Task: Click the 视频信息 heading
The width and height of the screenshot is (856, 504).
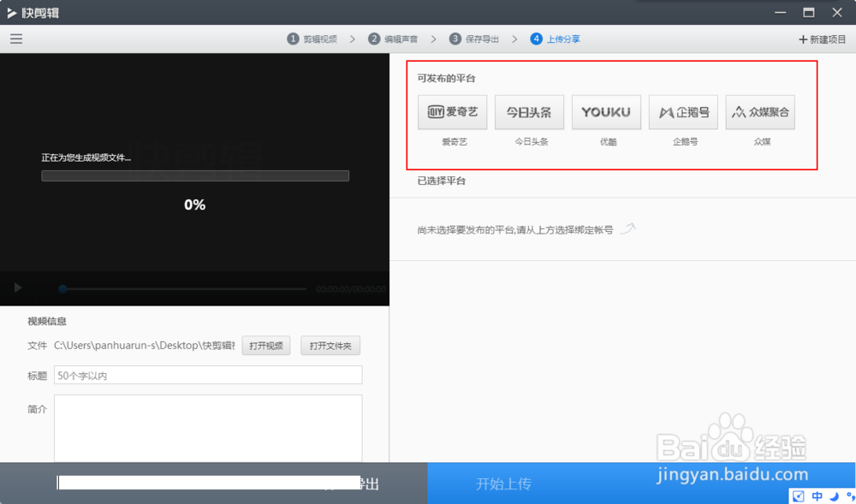Action: (47, 321)
